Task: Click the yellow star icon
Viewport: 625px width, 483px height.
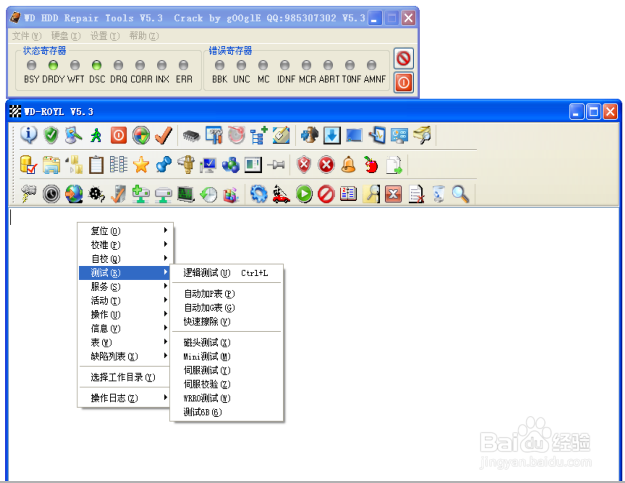Action: coord(141,165)
